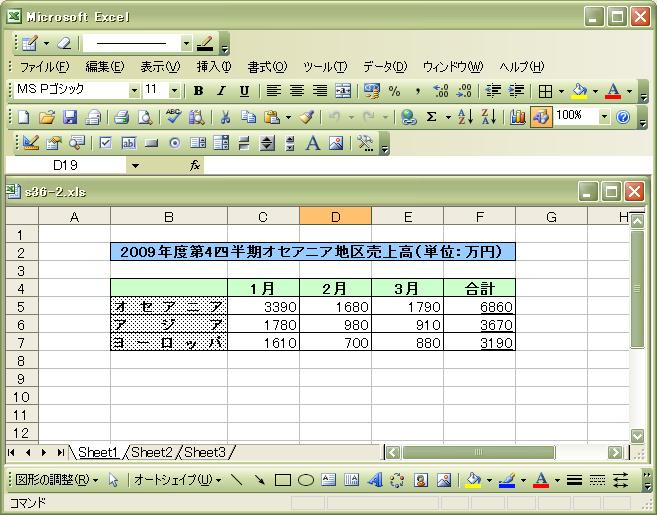657x515 pixels.
Task: Expand the Borders dropdown arrow
Action: [x=561, y=91]
